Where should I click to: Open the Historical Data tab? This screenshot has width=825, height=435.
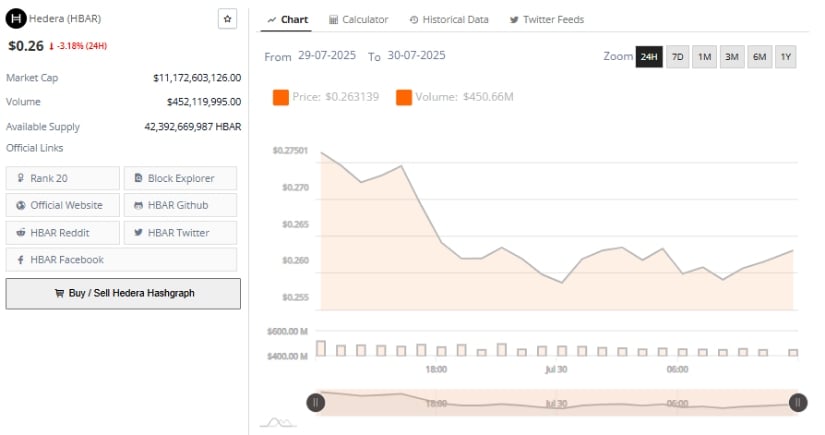pyautogui.click(x=449, y=19)
